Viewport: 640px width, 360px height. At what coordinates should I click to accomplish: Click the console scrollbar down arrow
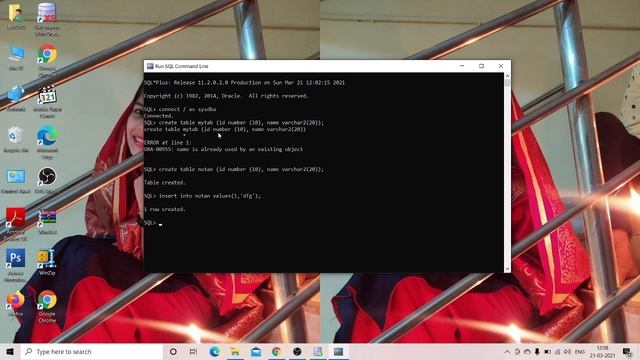tap(507, 269)
